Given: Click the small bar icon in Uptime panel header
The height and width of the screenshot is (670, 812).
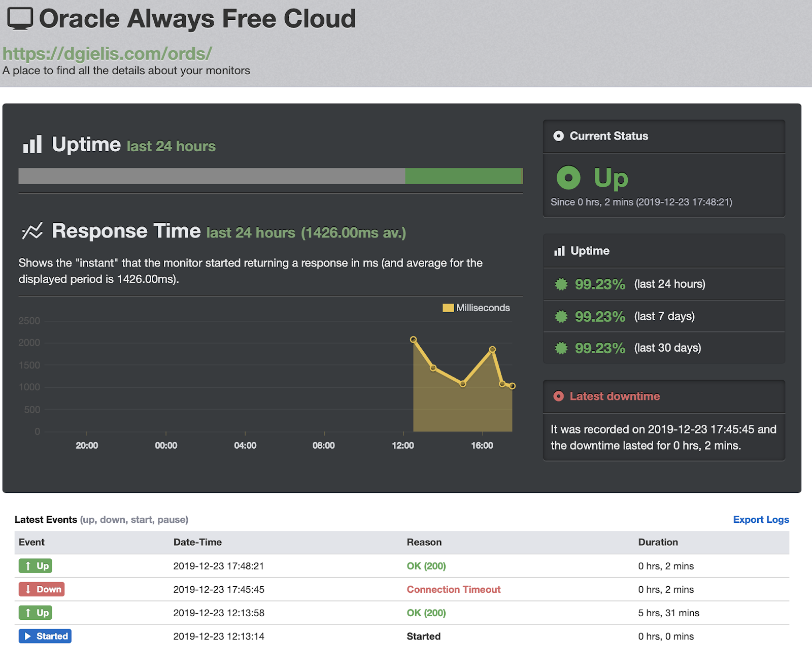Looking at the screenshot, I should click(x=559, y=251).
